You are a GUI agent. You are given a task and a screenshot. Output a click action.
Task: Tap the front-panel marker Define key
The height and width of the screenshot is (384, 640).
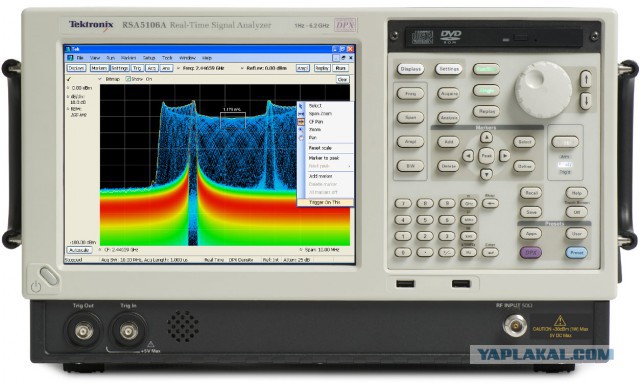524,166
